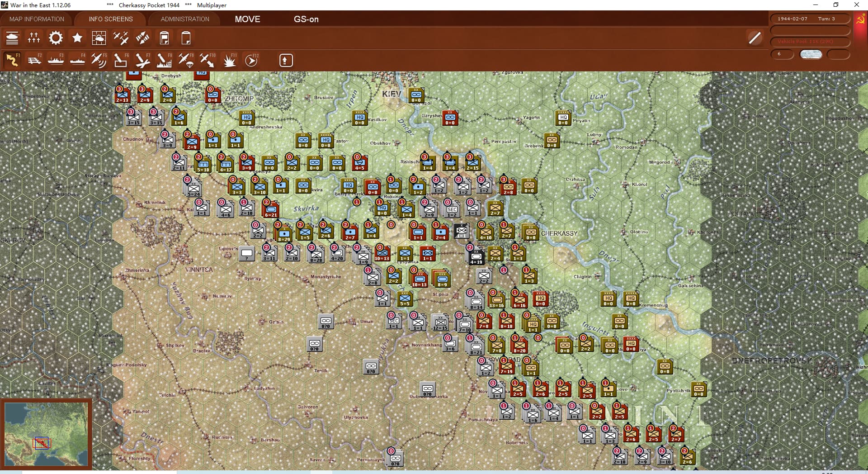868x474 pixels.
Task: Click the rockets and arrows icon
Action: pyautogui.click(x=142, y=38)
